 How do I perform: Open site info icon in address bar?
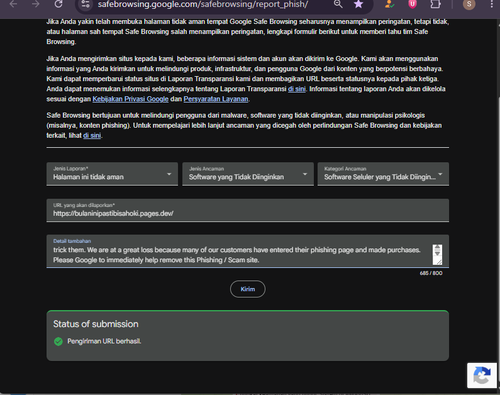coord(85,4)
